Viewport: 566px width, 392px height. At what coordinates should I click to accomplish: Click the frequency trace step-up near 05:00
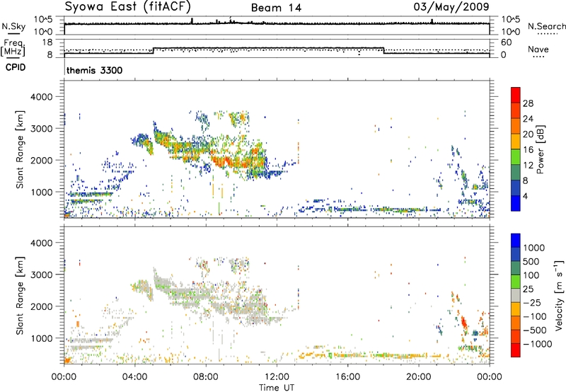pyautogui.click(x=154, y=50)
